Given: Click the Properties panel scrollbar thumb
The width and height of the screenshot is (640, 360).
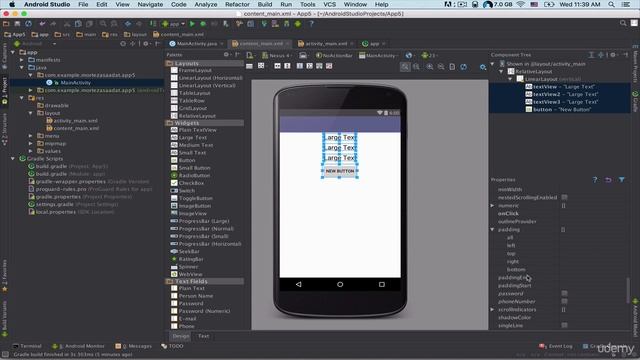Looking at the screenshot, I should click(628, 291).
